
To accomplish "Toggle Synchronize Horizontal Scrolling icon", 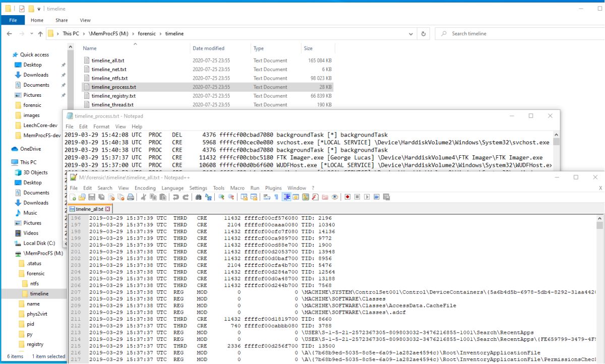I will tap(253, 197).
